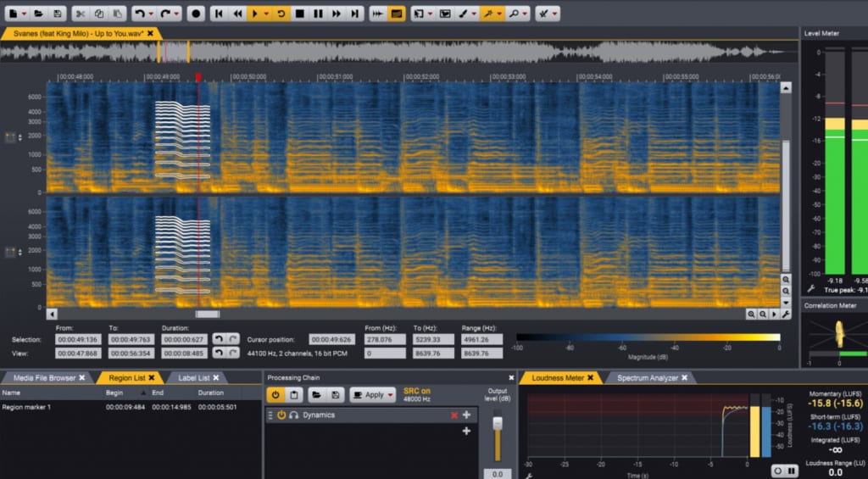This screenshot has width=868, height=479.
Task: Pause playback from the transport toolbar
Action: 319,14
